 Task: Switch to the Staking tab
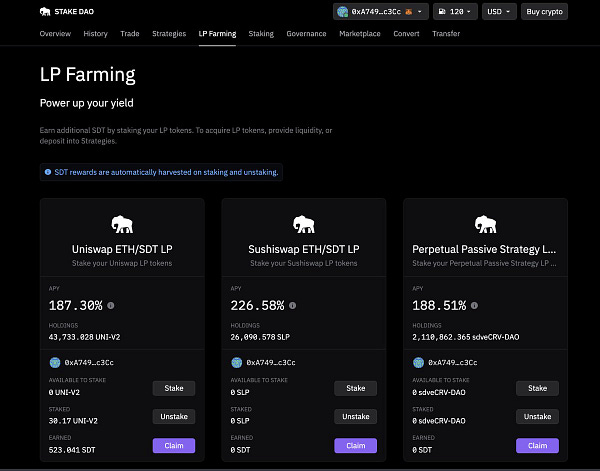261,34
